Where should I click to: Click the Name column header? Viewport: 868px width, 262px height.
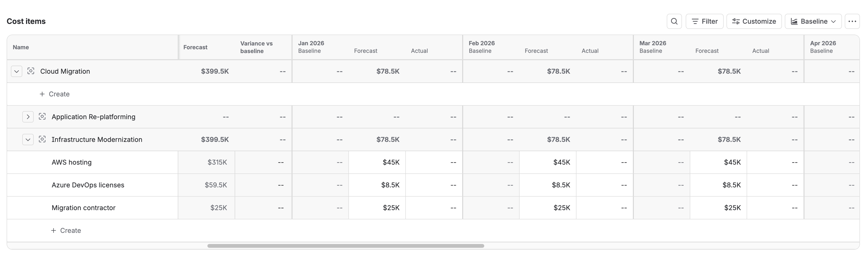pos(92,47)
